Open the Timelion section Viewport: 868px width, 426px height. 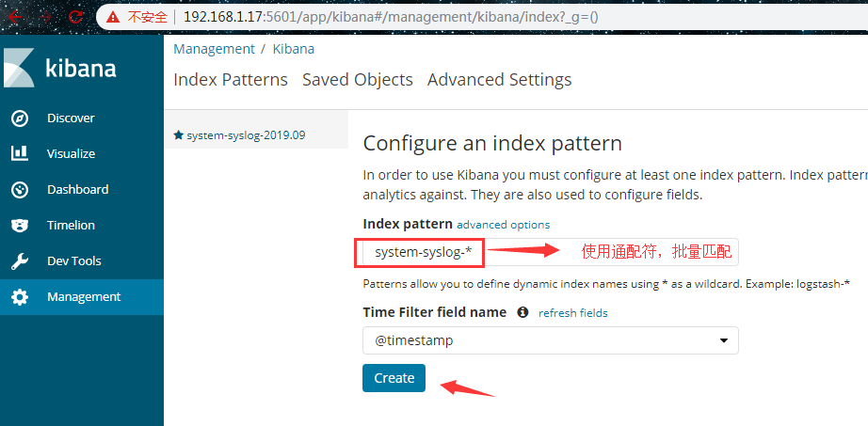pos(82,225)
